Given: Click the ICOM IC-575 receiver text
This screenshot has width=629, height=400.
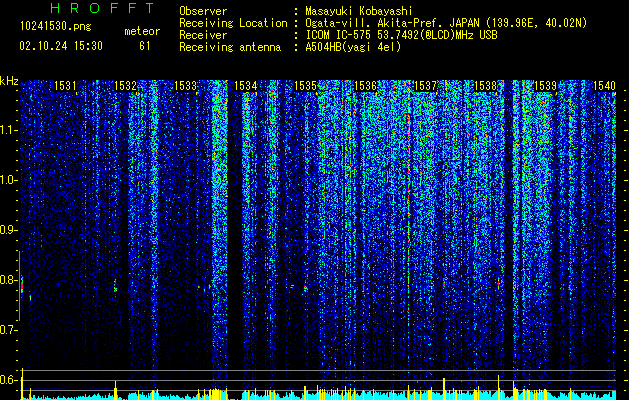Looking at the screenshot, I should pos(401,35).
